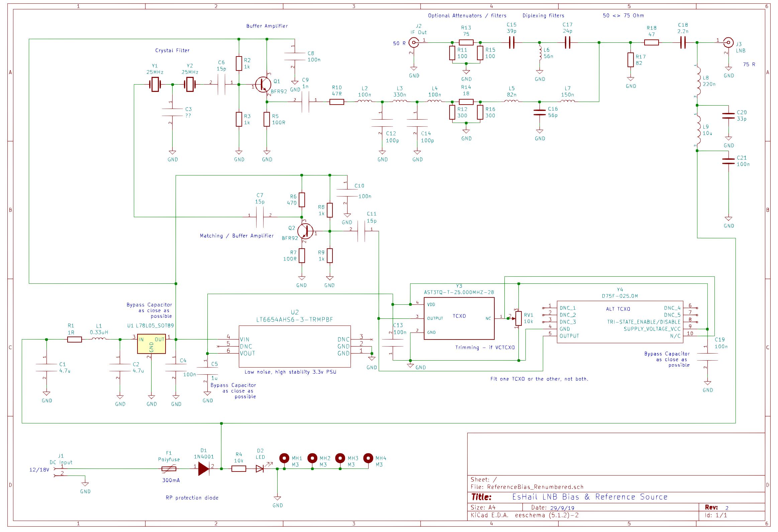The width and height of the screenshot is (778, 532).
Task: Click 'Optional Attenuators / filters' text
Action: coord(467,16)
